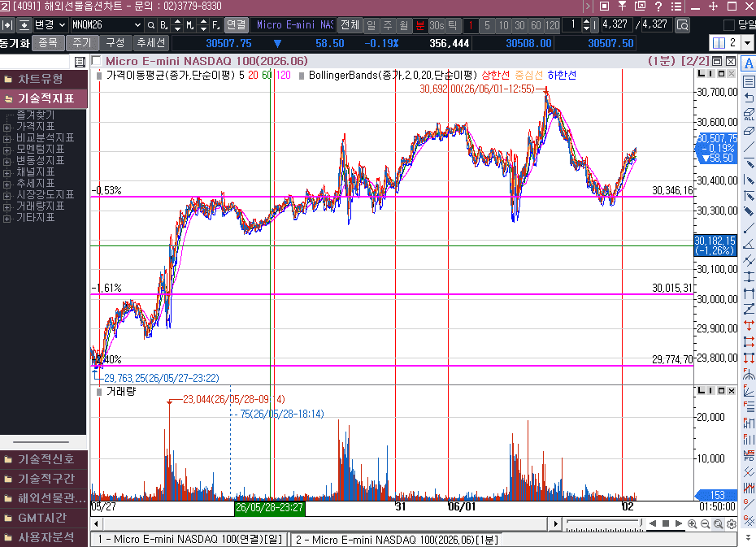This screenshot has height=547, width=756.
Task: Toggle the 주기 sync button
Action: (x=82, y=43)
